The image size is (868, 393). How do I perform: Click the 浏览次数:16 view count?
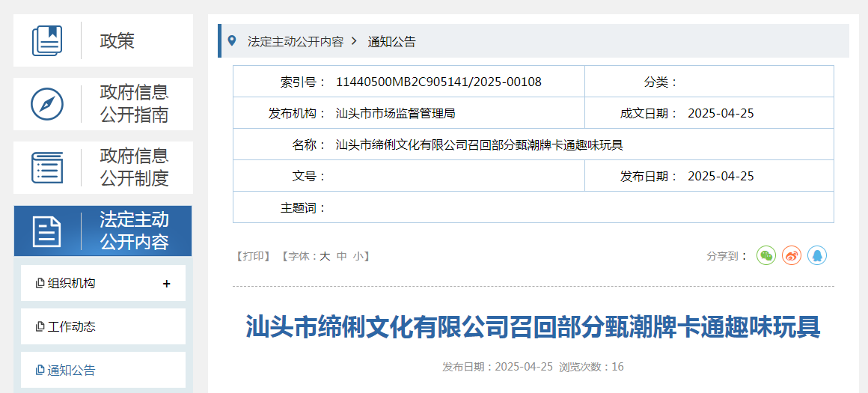[591, 367]
